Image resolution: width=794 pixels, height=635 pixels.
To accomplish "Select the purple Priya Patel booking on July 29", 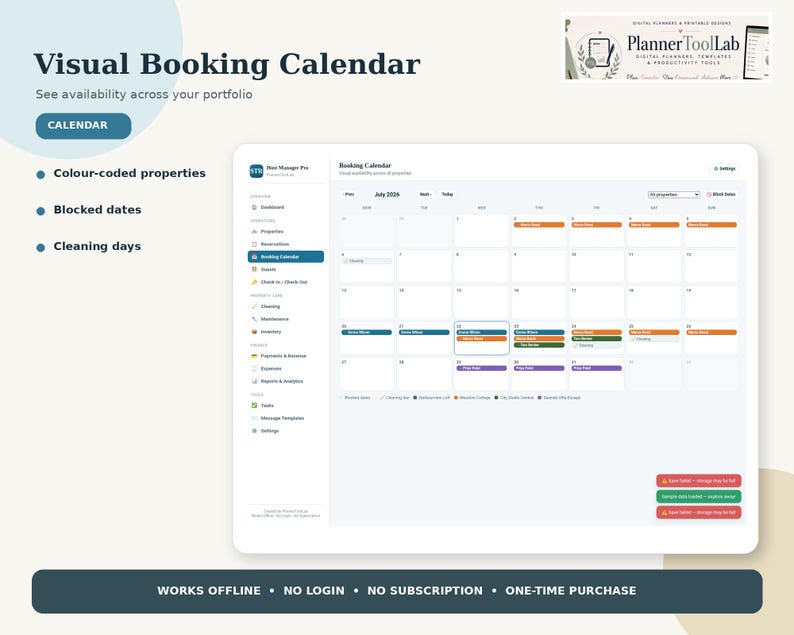I will [482, 369].
